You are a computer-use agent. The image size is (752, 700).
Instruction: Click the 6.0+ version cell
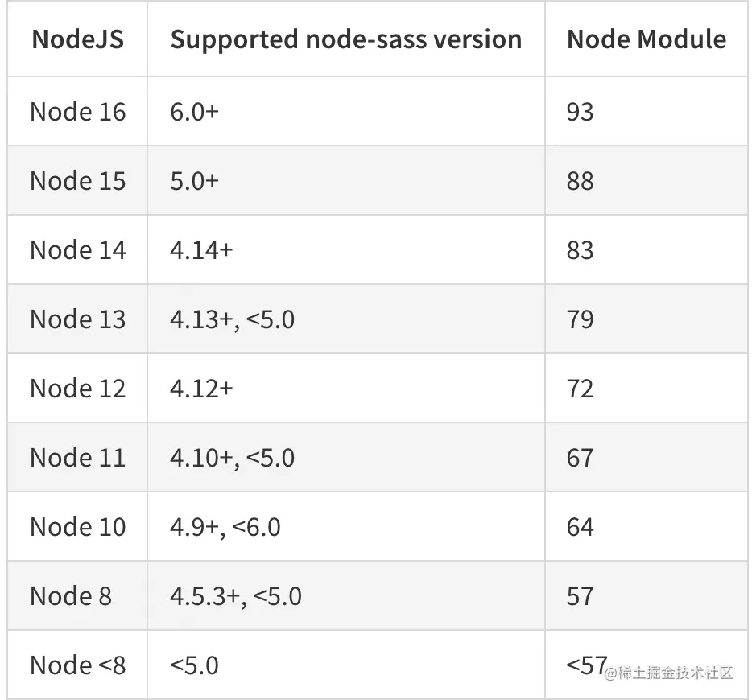[x=194, y=112]
